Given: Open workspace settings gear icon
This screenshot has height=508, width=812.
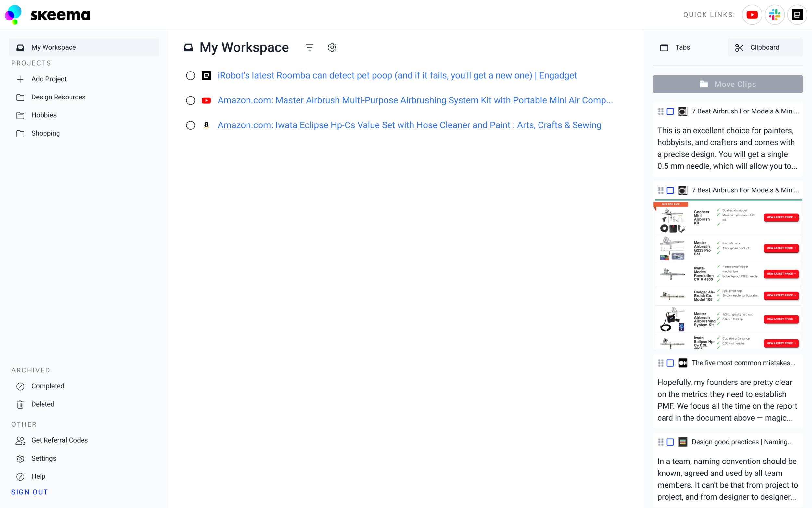Looking at the screenshot, I should 332,47.
